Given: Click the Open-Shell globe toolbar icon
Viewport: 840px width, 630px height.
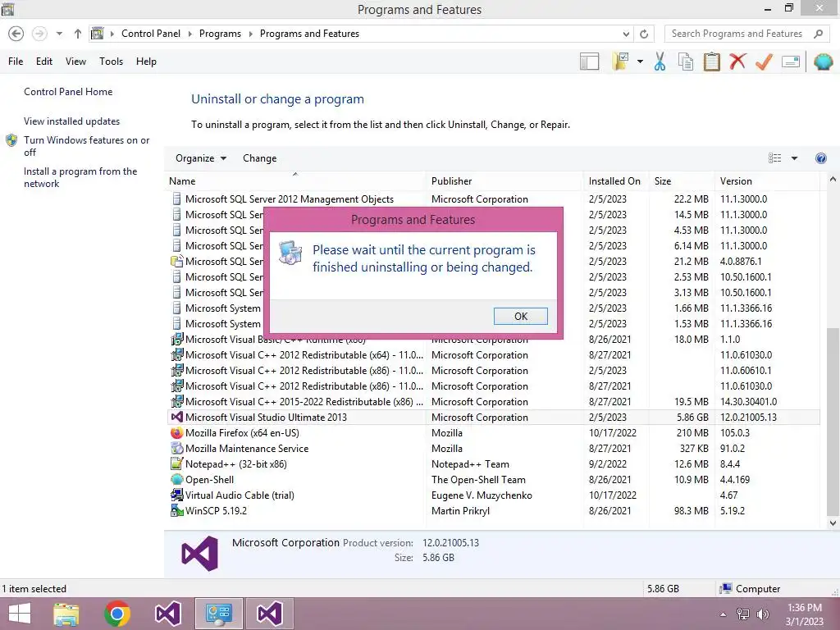Looking at the screenshot, I should (823, 62).
